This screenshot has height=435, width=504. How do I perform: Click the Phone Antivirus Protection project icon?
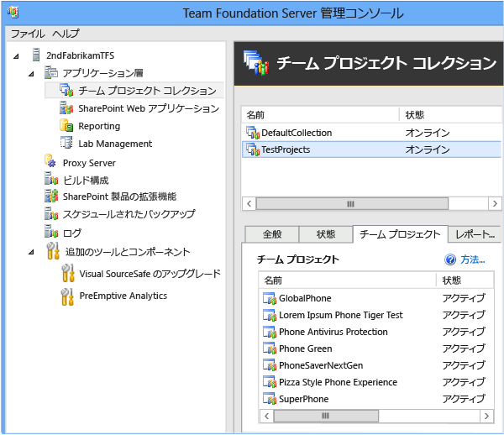click(270, 332)
